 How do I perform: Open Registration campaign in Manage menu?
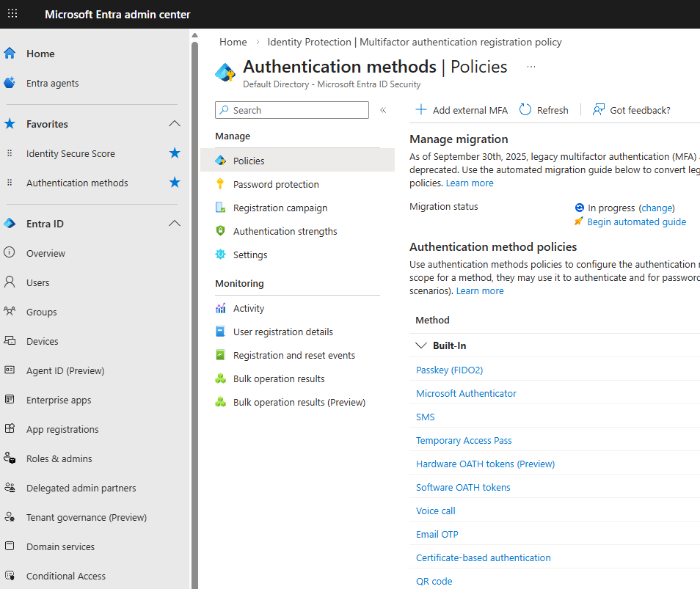(x=280, y=208)
